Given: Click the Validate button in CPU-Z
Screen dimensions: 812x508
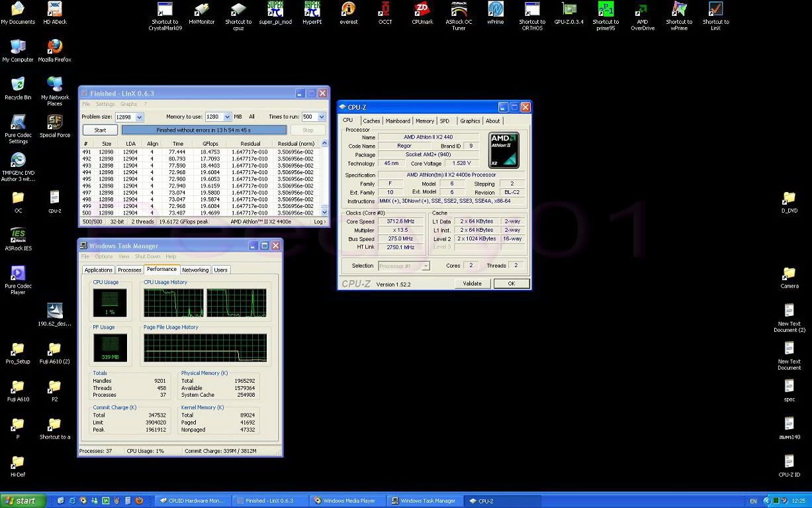Looking at the screenshot, I should (472, 283).
